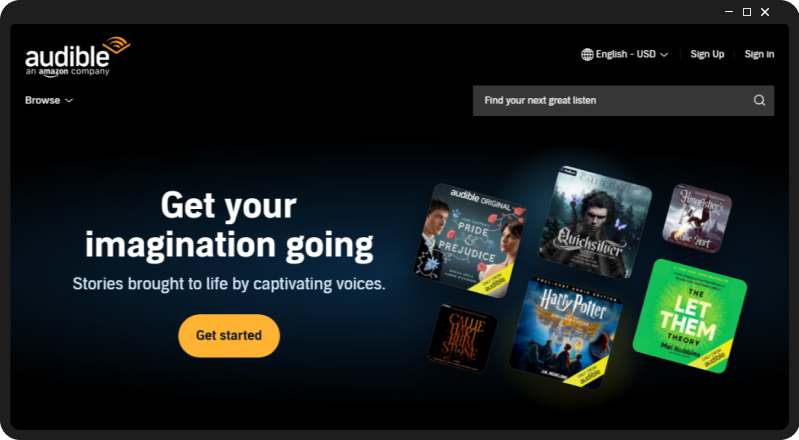This screenshot has width=799, height=440.
Task: Open the small purple dragon book cover
Action: [x=697, y=219]
